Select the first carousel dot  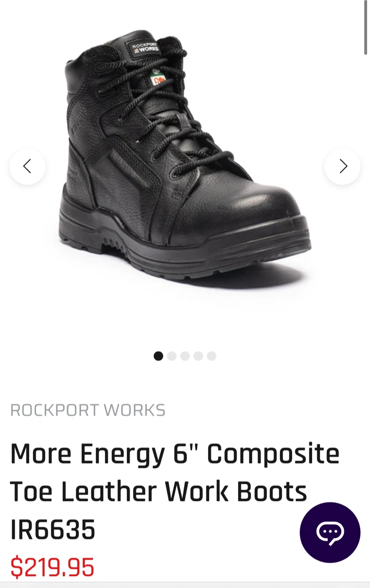pos(158,356)
